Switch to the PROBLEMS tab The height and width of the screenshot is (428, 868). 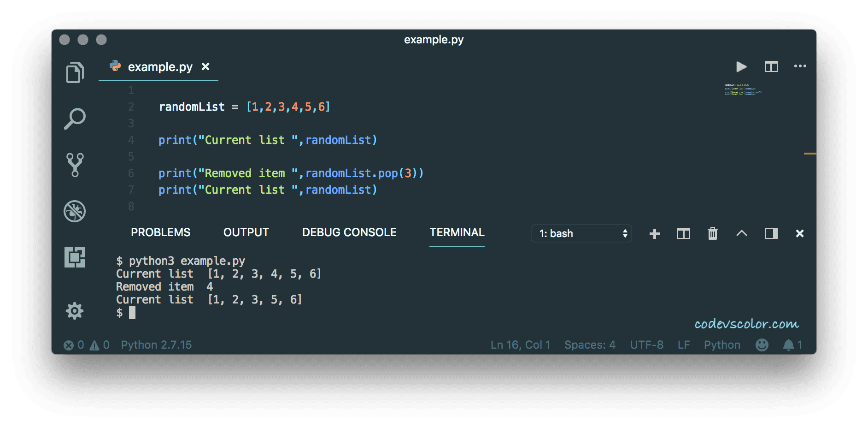point(161,232)
